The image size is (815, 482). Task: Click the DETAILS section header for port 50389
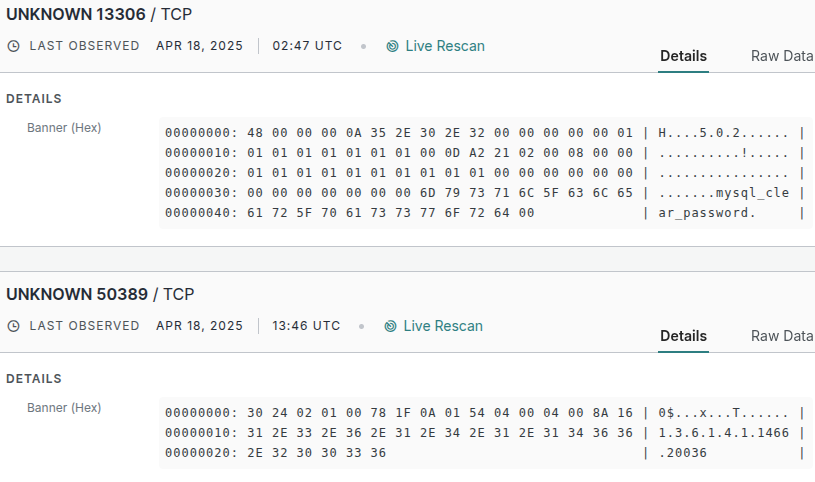point(34,379)
